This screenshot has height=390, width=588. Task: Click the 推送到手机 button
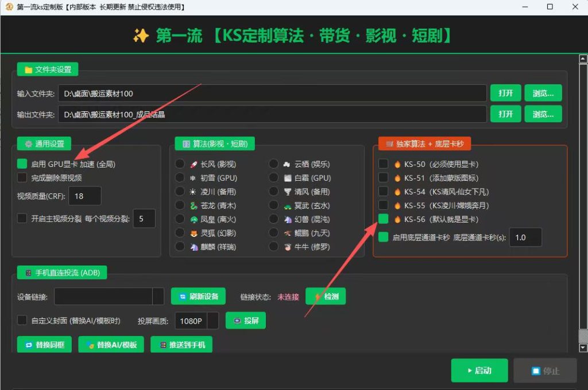(181, 345)
